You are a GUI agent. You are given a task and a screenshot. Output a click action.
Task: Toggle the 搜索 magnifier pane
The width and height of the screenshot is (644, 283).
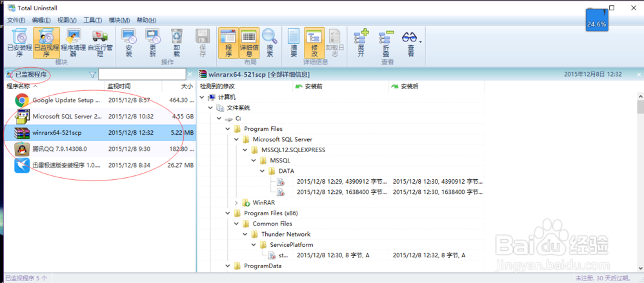click(x=270, y=43)
